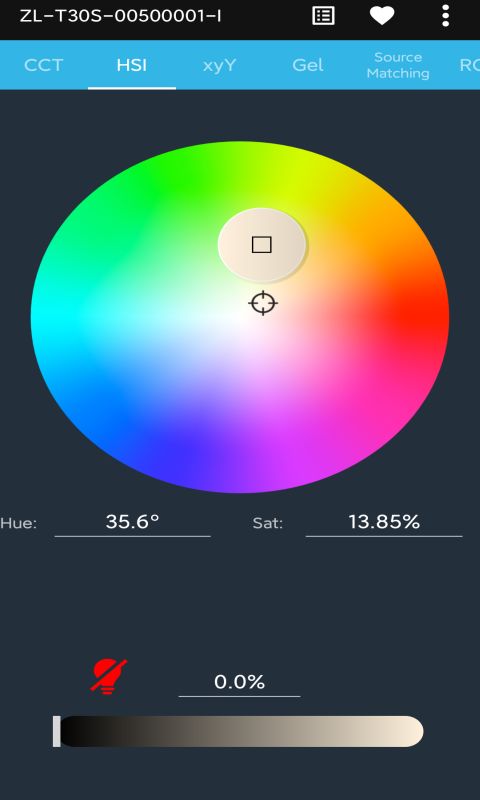Open the xyY tab

(219, 65)
